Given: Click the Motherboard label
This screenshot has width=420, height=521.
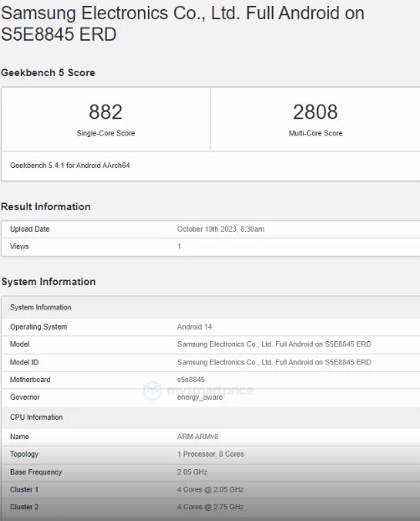Looking at the screenshot, I should 30,380.
